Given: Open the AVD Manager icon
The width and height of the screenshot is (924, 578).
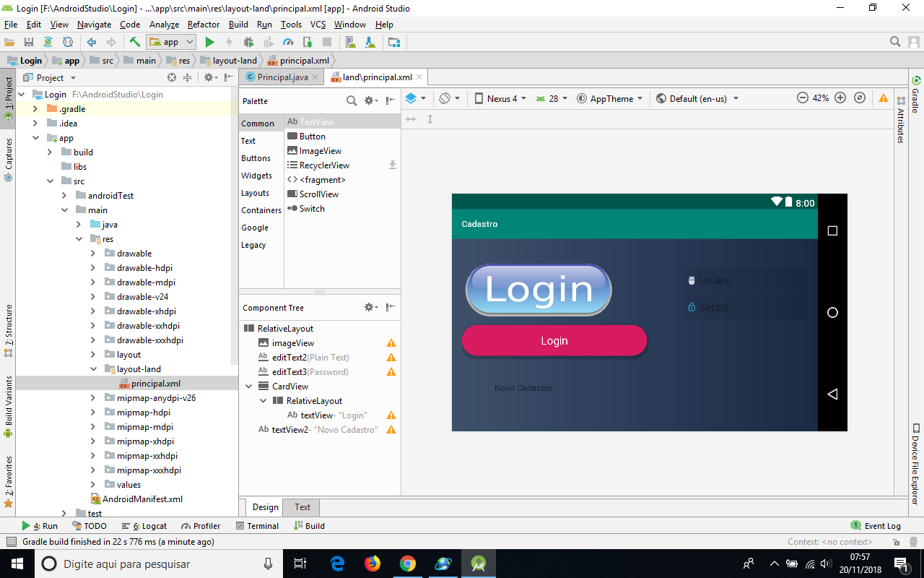Looking at the screenshot, I should pyautogui.click(x=352, y=42).
